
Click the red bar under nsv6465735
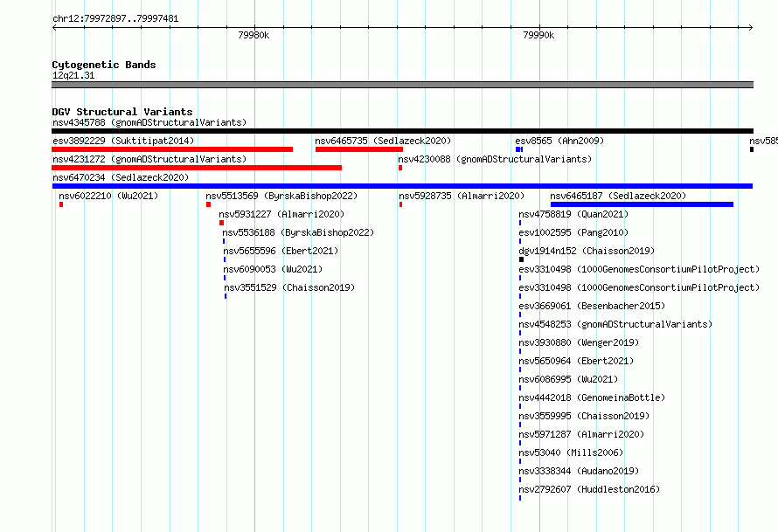tap(359, 149)
